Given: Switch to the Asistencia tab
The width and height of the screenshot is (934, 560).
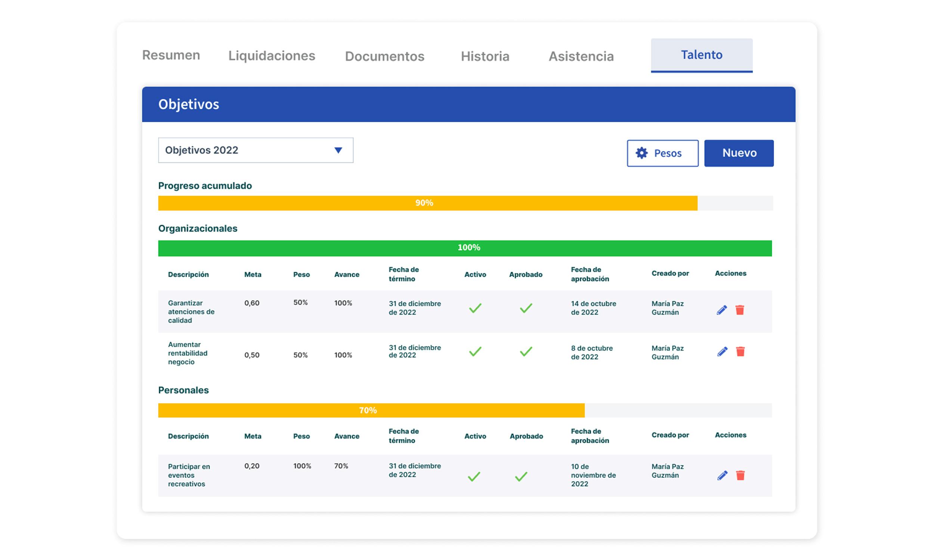Looking at the screenshot, I should (x=581, y=56).
